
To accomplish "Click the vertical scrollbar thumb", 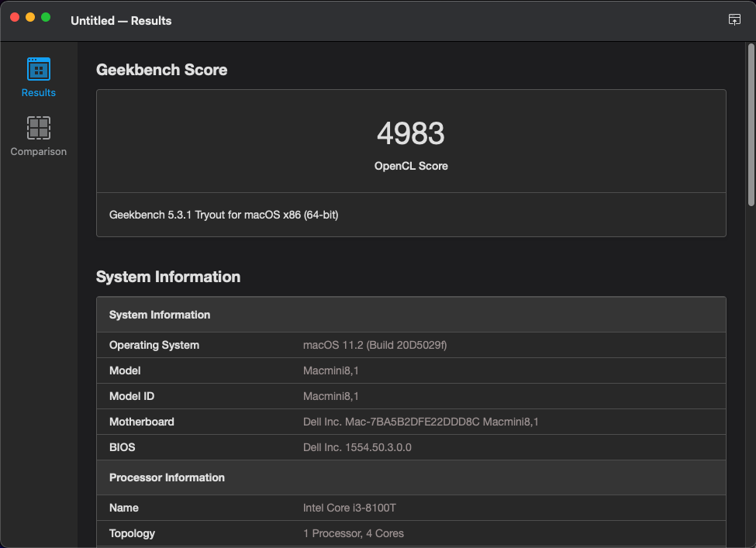I will point(751,125).
